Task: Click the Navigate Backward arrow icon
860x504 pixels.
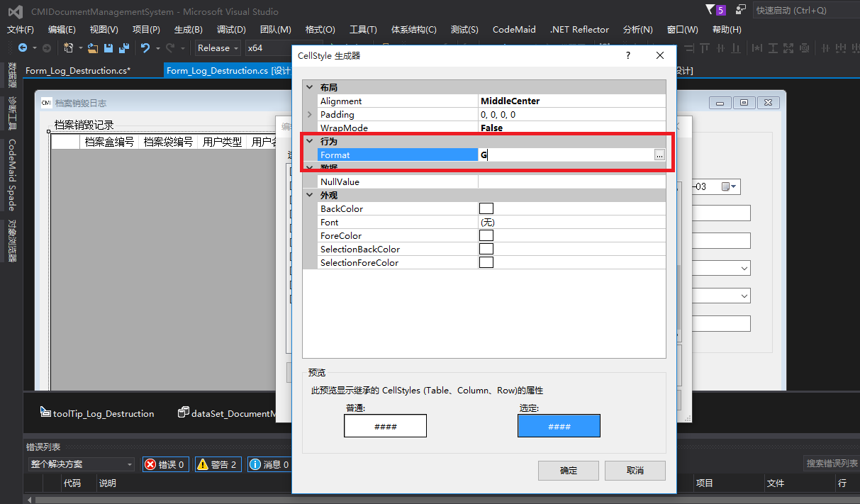Action: click(x=23, y=48)
